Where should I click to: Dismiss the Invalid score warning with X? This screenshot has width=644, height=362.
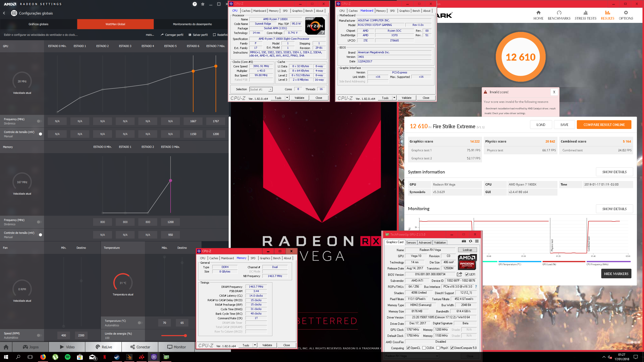click(x=554, y=92)
